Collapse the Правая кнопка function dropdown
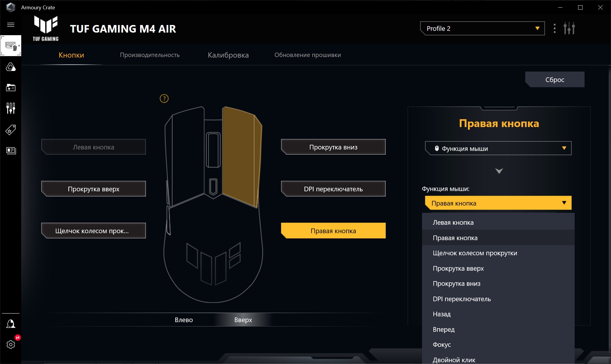The height and width of the screenshot is (364, 611). (498, 203)
